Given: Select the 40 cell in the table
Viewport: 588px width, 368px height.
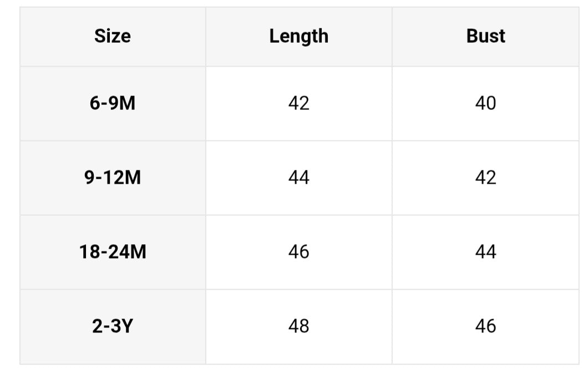Looking at the screenshot, I should (485, 103).
